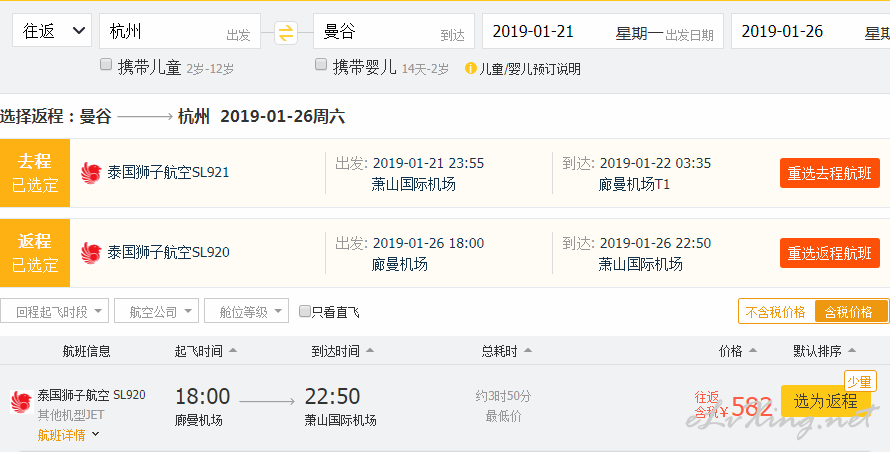Image resolution: width=890 pixels, height=452 pixels.
Task: Check the 只看直飞 direct flights box
Action: click(305, 311)
